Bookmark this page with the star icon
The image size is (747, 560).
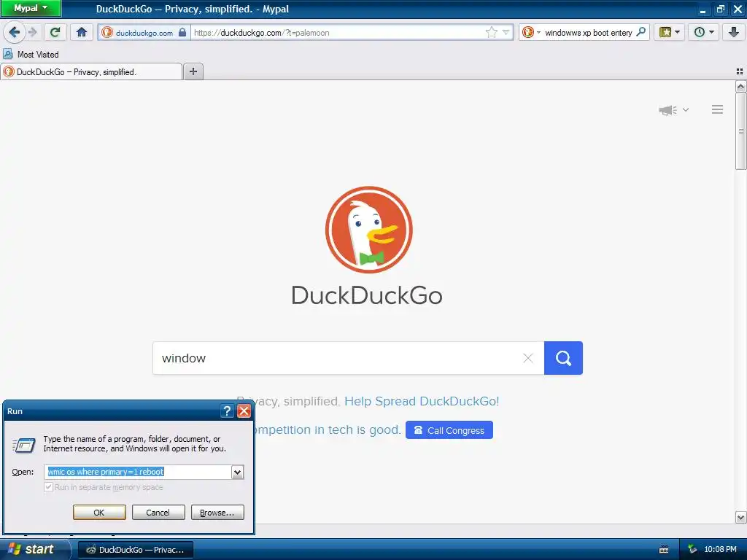tap(491, 32)
